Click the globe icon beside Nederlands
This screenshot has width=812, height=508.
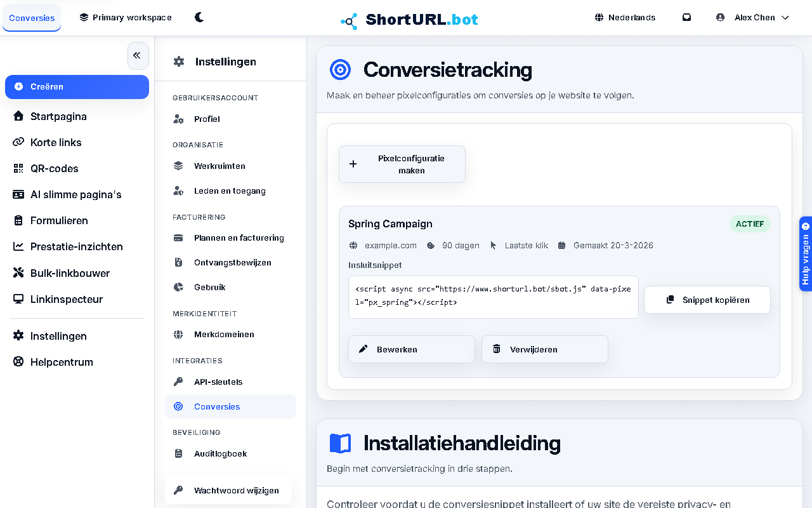[599, 17]
